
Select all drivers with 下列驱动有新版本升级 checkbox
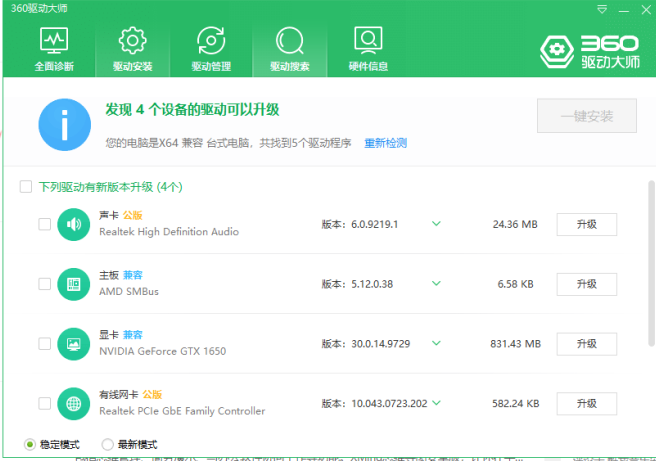(x=25, y=187)
